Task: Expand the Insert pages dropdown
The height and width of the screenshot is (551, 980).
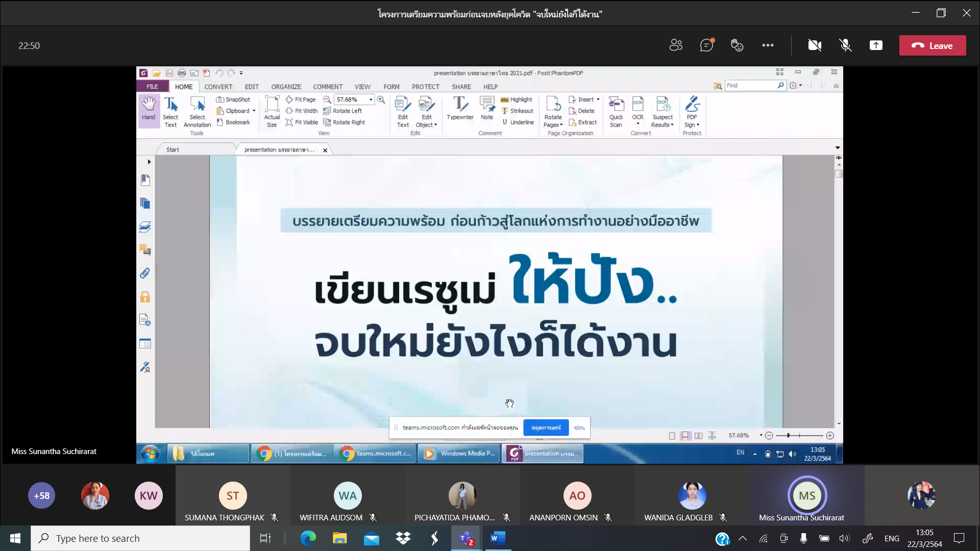Action: tap(598, 99)
